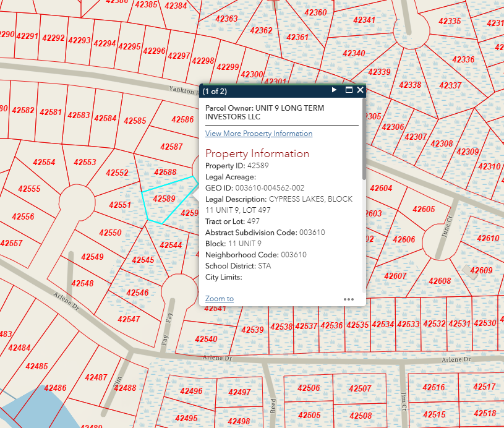
Task: Select parcel 42486 by the lake
Action: coord(55,388)
